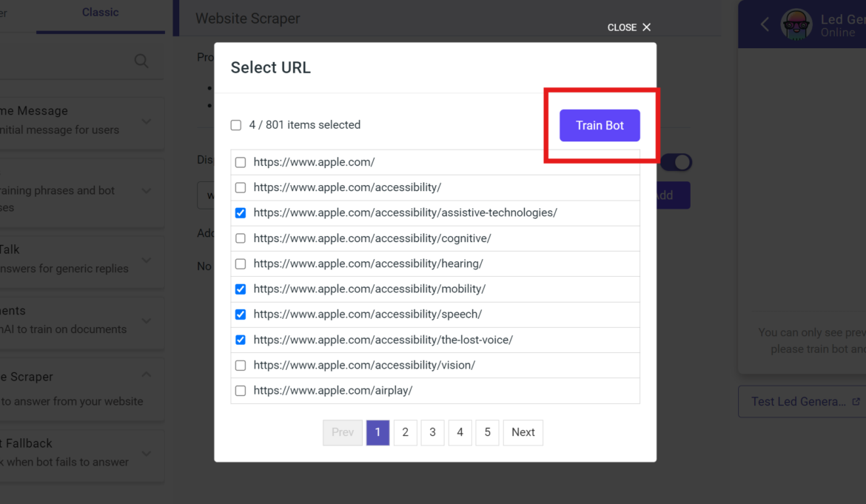This screenshot has height=504, width=866.
Task: Click Next to view more URLs
Action: [523, 432]
